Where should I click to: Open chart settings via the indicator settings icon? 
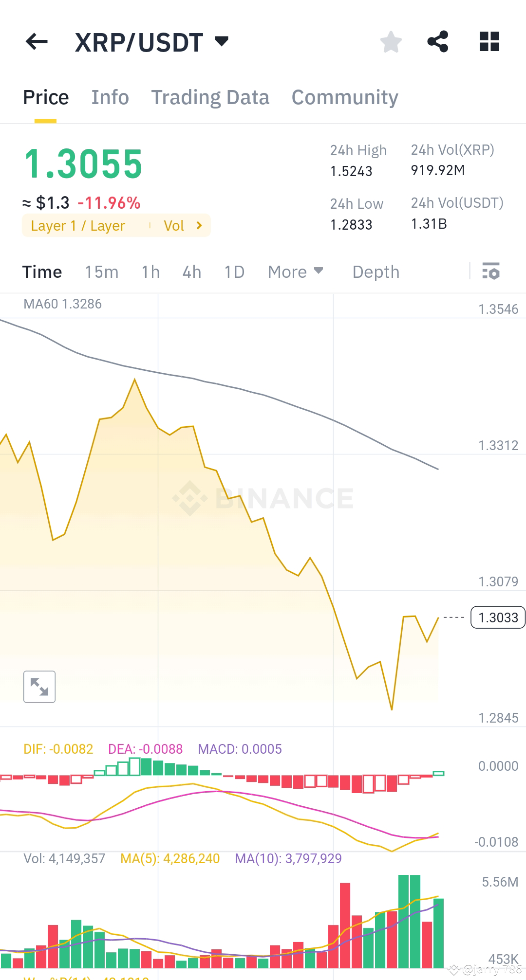(x=491, y=272)
